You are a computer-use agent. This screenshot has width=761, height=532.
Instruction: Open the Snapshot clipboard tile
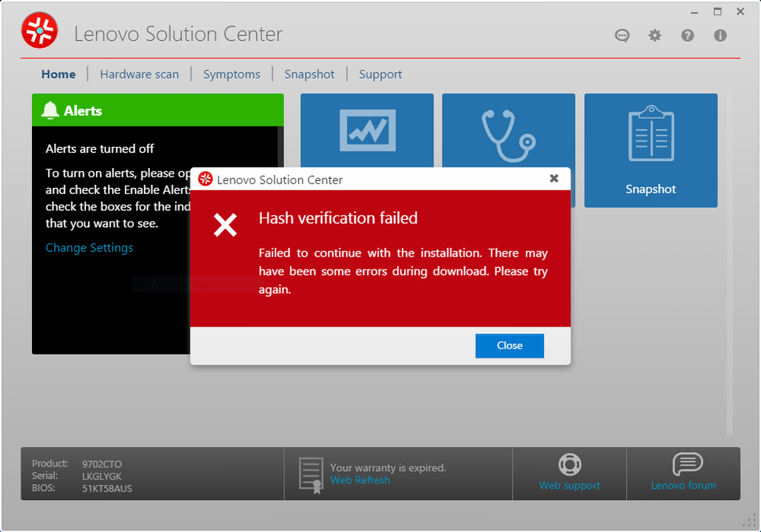651,151
